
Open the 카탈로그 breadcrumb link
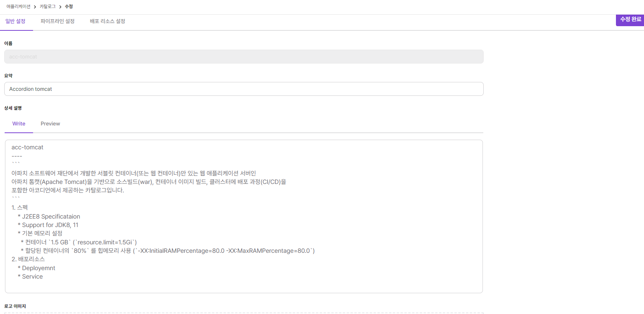(48, 7)
